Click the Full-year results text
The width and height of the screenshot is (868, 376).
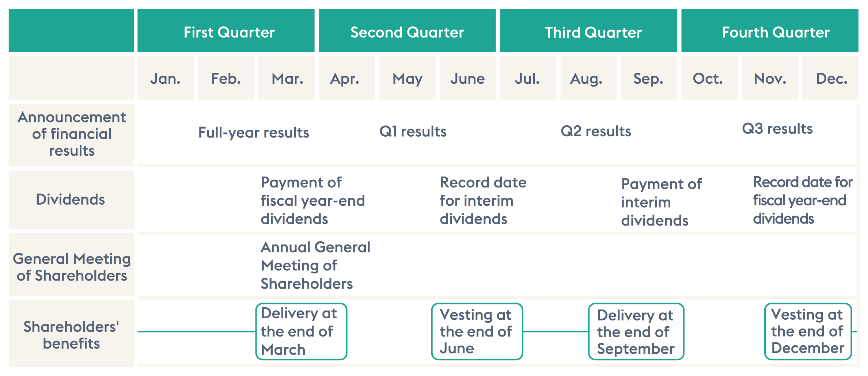click(254, 133)
